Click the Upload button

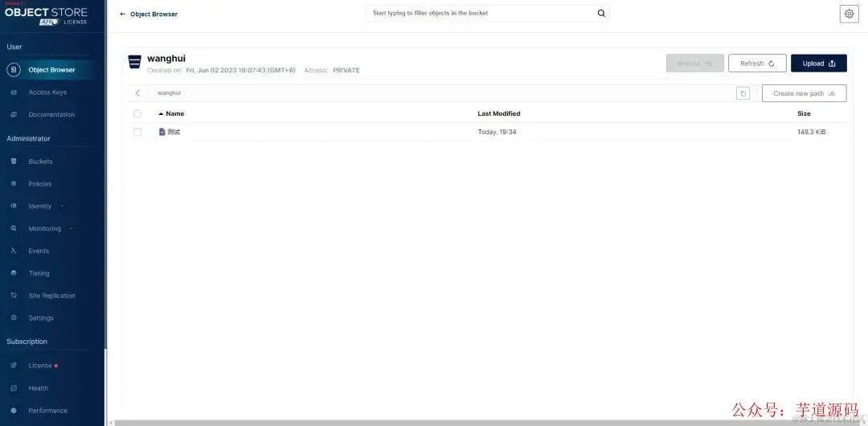coord(819,63)
